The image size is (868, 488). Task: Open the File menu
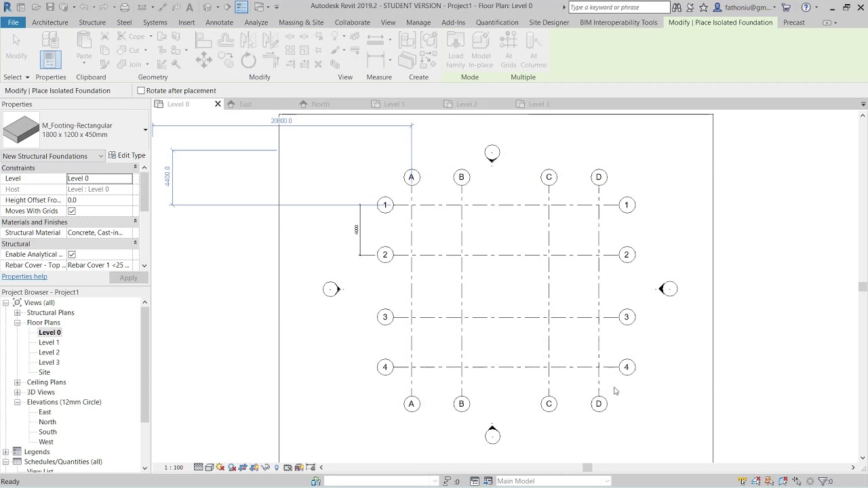click(13, 22)
